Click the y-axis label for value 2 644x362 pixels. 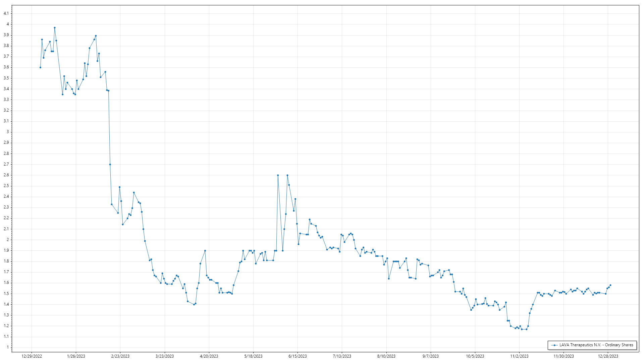point(8,240)
